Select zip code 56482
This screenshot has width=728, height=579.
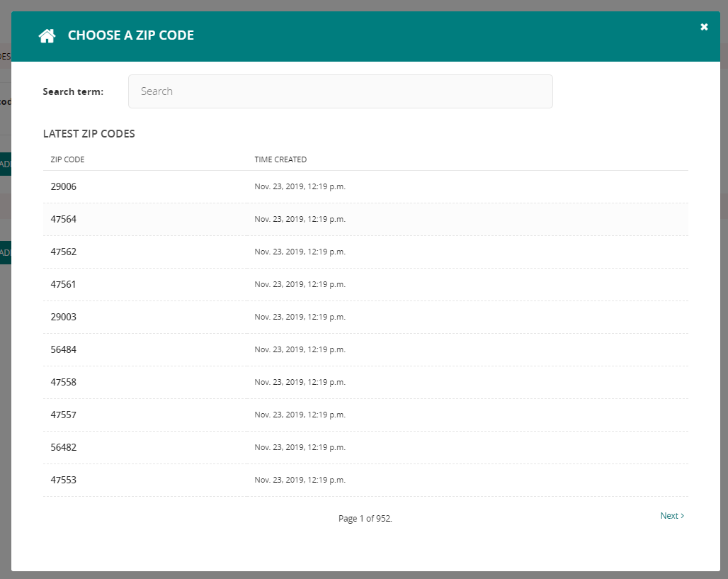click(x=64, y=447)
